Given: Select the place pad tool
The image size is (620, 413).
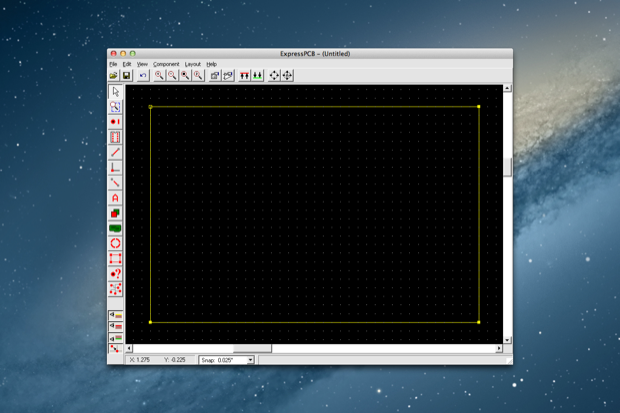Looking at the screenshot, I should 115,122.
